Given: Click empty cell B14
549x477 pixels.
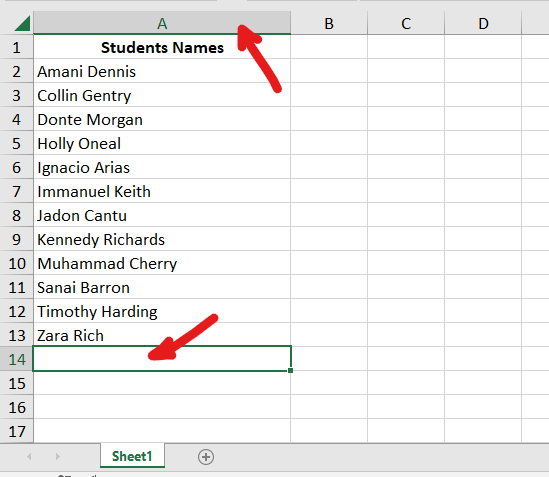Looking at the screenshot, I should [x=329, y=359].
